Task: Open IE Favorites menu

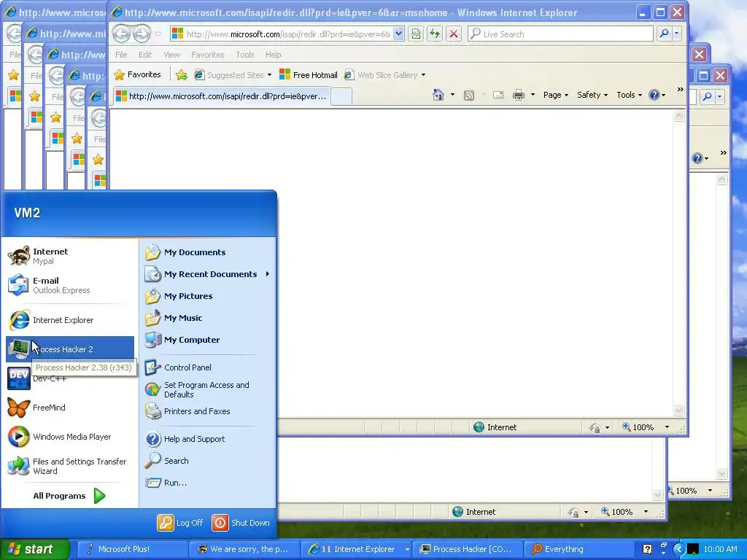Action: [x=208, y=55]
